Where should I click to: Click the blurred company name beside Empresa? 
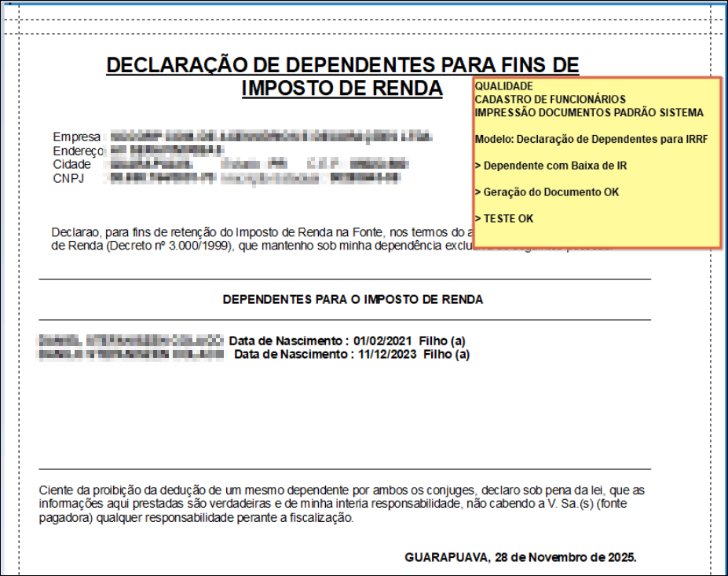coord(271,137)
